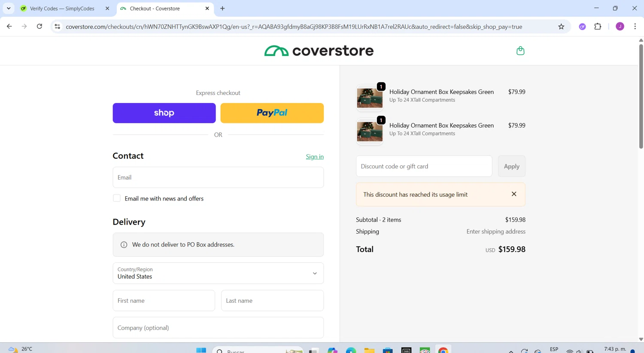This screenshot has height=353, width=644.
Task: Open the tab search dropdown
Action: pyautogui.click(x=9, y=9)
